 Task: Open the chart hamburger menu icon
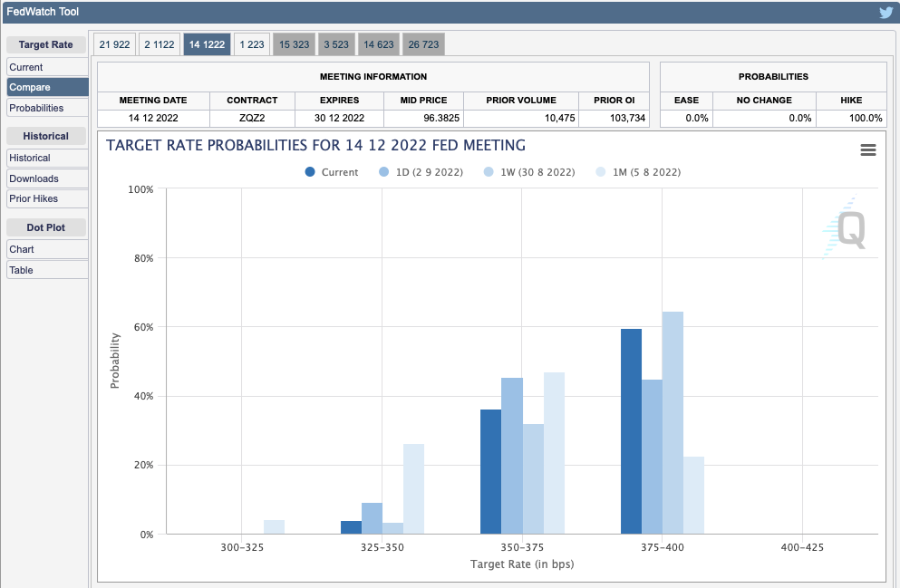tap(868, 150)
